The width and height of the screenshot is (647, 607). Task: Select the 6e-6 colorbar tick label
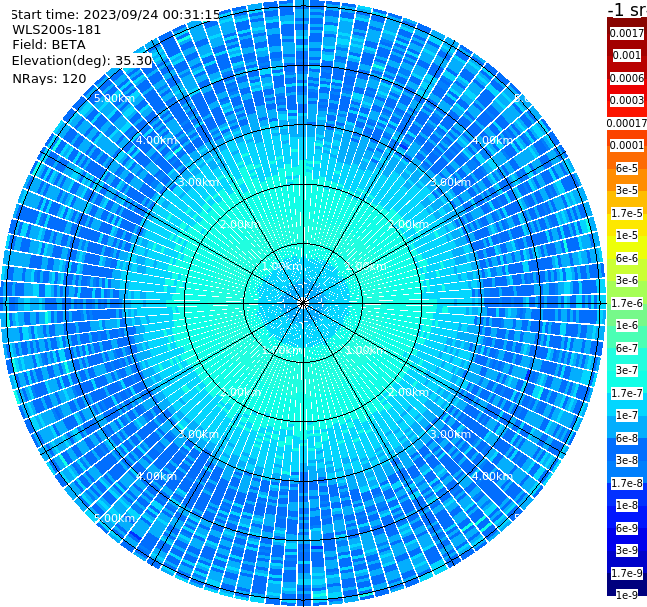(627, 258)
